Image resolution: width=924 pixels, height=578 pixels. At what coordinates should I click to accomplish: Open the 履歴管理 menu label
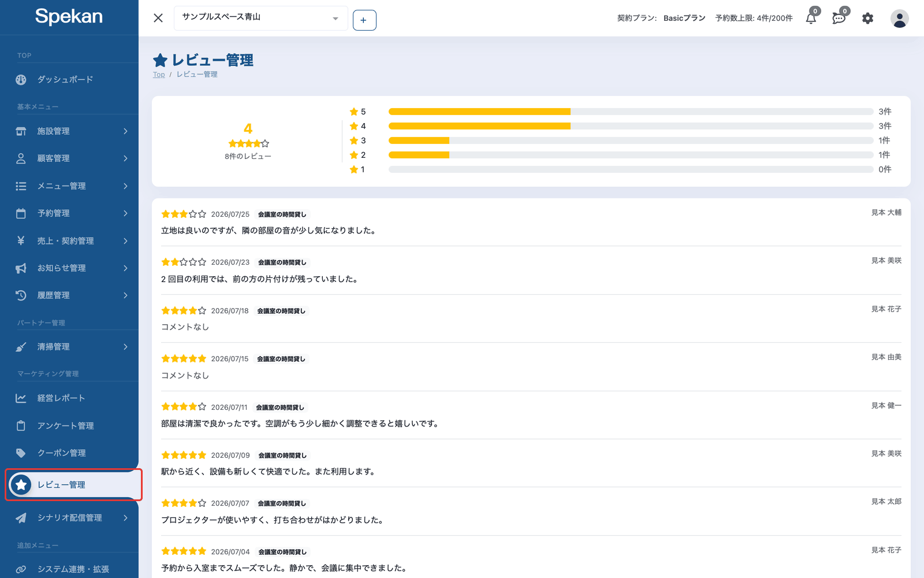pos(54,295)
